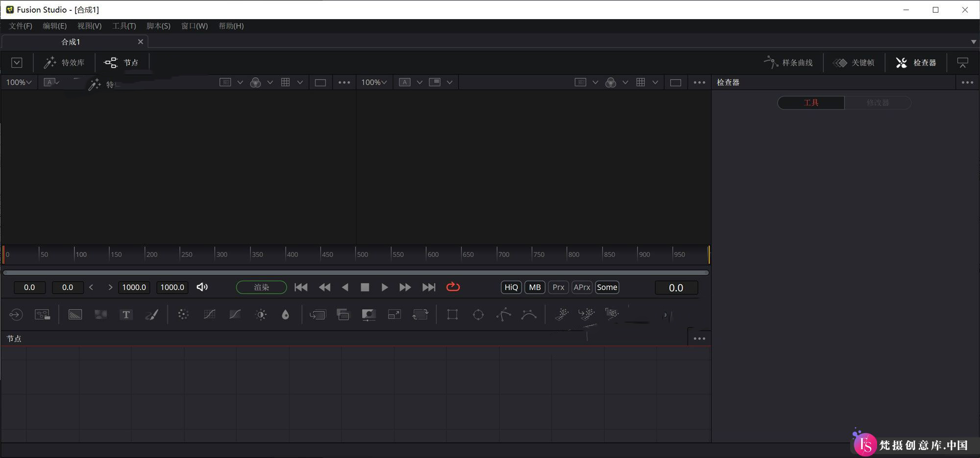Viewport: 980px width, 458px height.
Task: Switch to the 工具 inspector tab
Action: point(811,103)
